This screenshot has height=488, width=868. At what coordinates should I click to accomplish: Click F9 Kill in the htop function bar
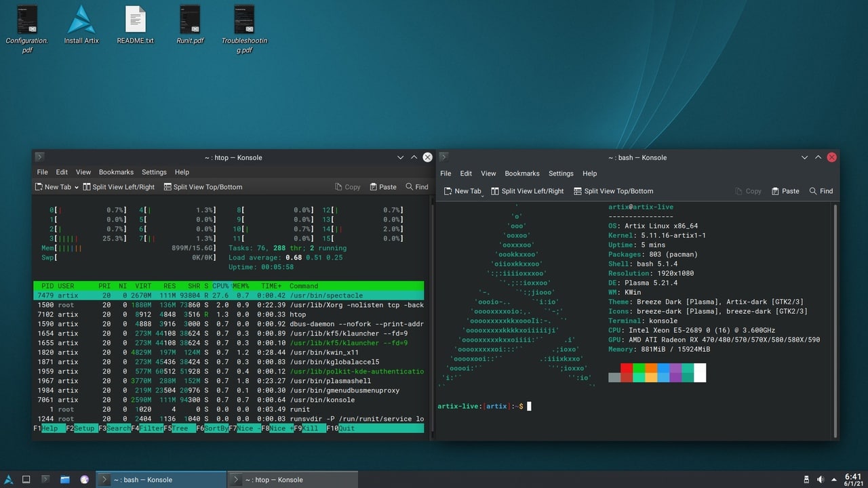click(309, 428)
